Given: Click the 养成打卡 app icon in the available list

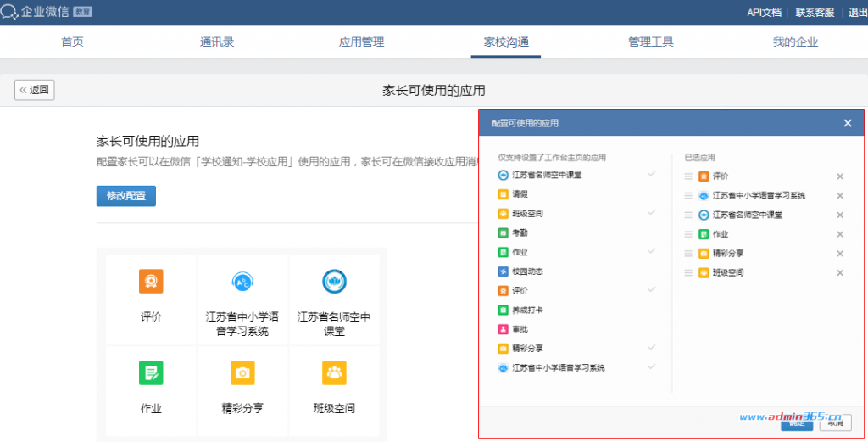Looking at the screenshot, I should (x=503, y=311).
